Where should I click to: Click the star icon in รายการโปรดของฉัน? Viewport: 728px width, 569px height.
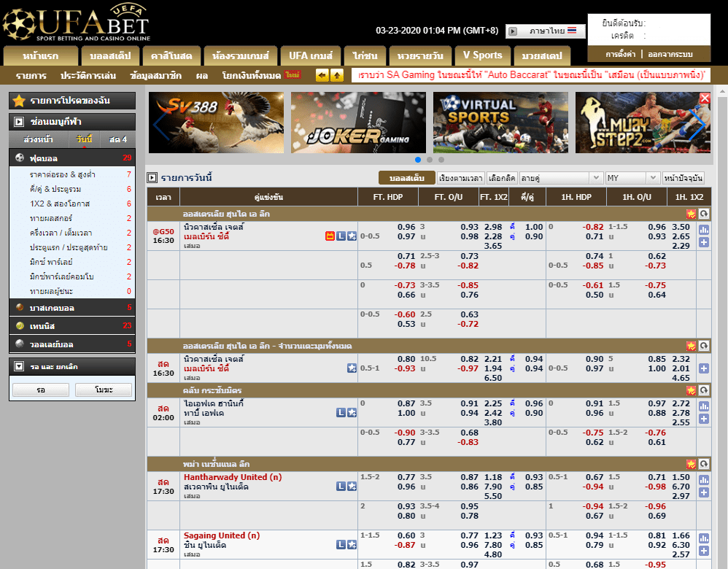[19, 101]
